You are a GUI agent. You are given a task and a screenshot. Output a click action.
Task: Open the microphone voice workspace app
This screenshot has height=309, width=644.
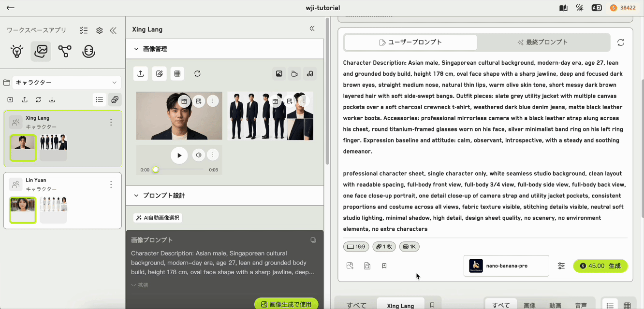tap(88, 51)
